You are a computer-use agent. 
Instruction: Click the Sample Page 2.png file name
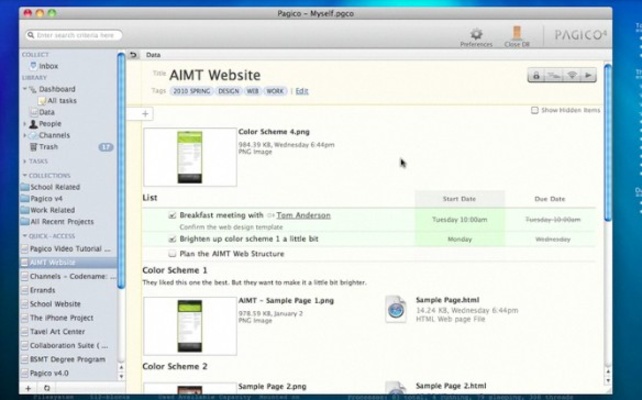pyautogui.click(x=272, y=386)
